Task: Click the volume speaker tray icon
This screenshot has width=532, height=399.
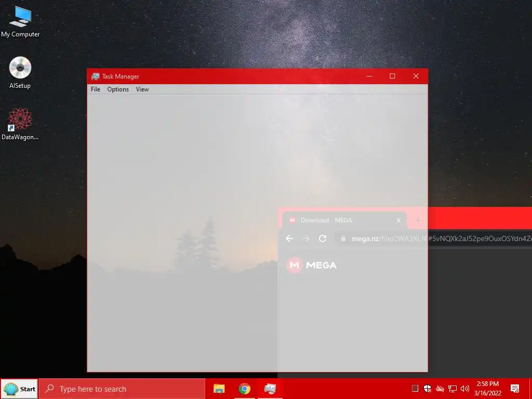Action: tap(465, 389)
